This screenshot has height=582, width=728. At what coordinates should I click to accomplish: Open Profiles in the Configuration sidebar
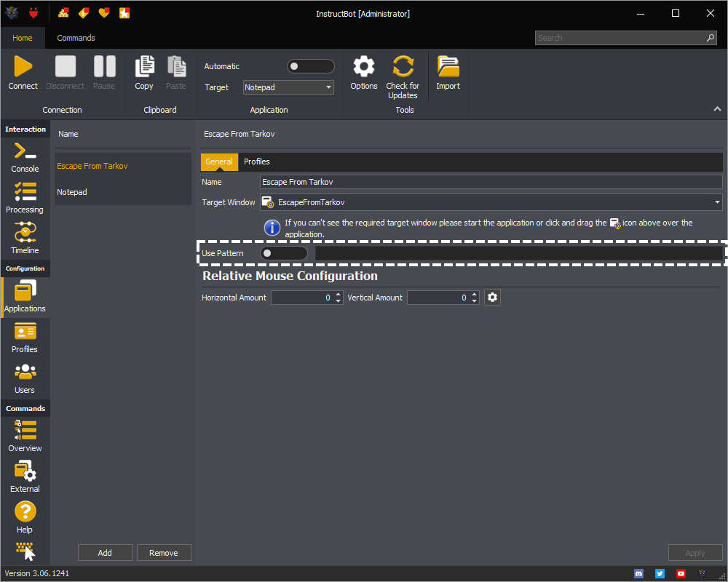pos(25,338)
